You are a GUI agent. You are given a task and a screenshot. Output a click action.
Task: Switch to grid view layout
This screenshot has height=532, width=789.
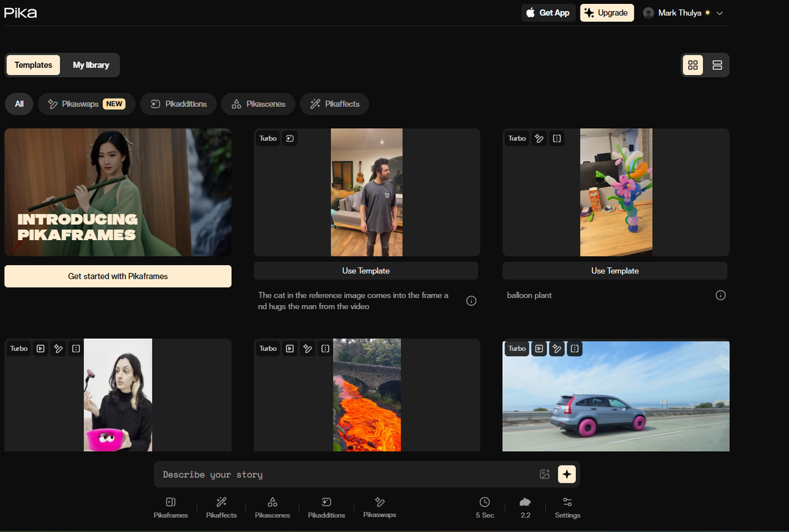pyautogui.click(x=693, y=65)
